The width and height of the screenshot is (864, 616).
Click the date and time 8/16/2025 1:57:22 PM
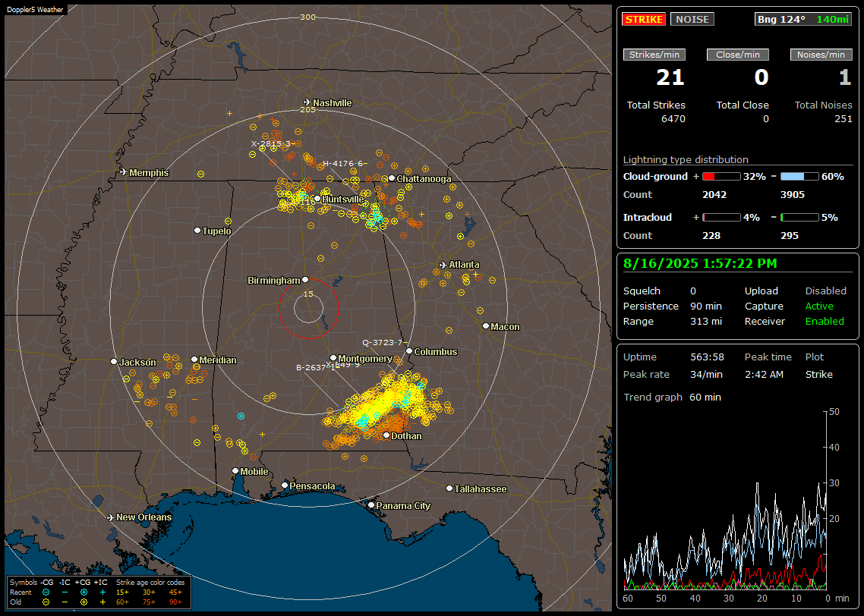pos(700,264)
